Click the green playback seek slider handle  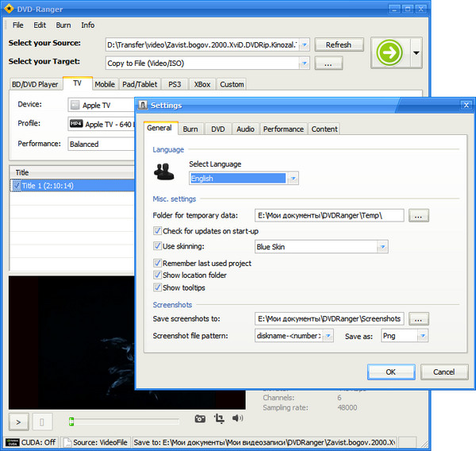pyautogui.click(x=71, y=421)
